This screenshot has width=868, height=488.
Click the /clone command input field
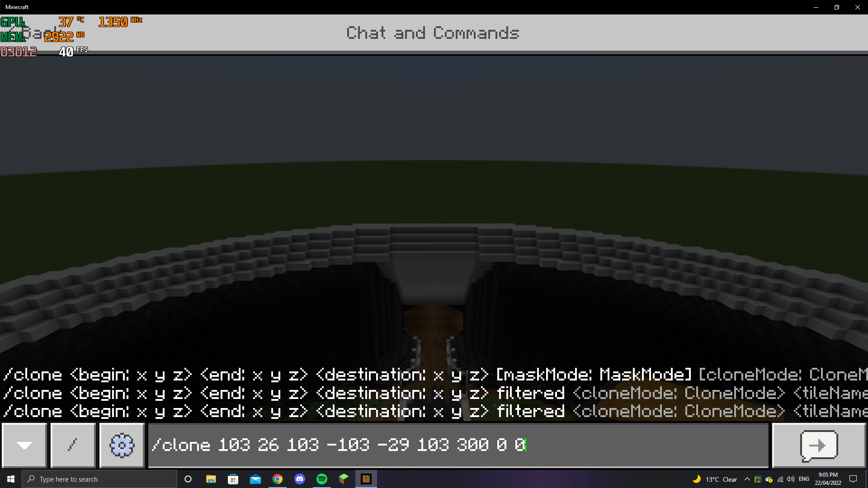pos(458,446)
